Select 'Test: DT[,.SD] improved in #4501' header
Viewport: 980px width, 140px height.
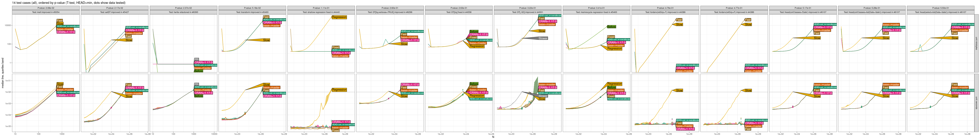528,12
